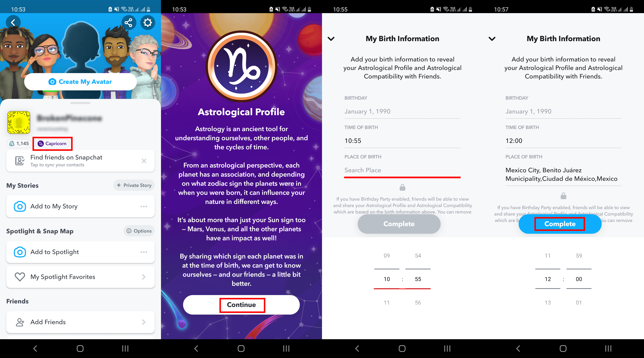Expand My Birth Information section
644x358 pixels.
pyautogui.click(x=331, y=39)
